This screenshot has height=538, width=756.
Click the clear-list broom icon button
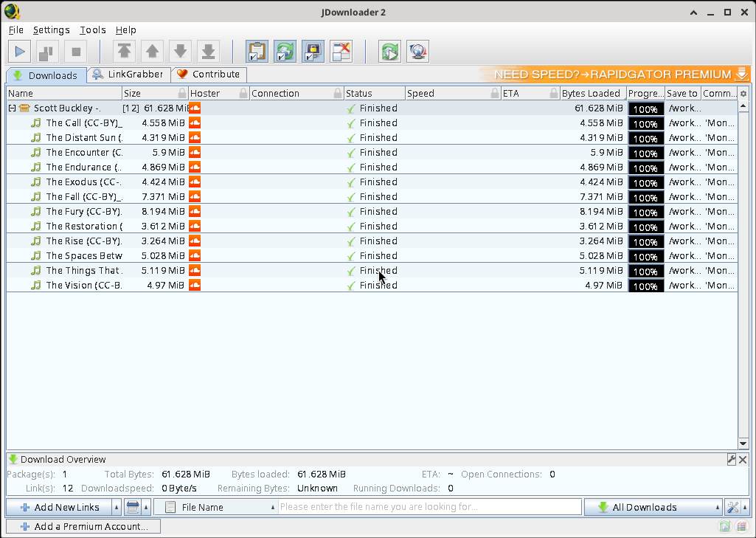coord(133,507)
